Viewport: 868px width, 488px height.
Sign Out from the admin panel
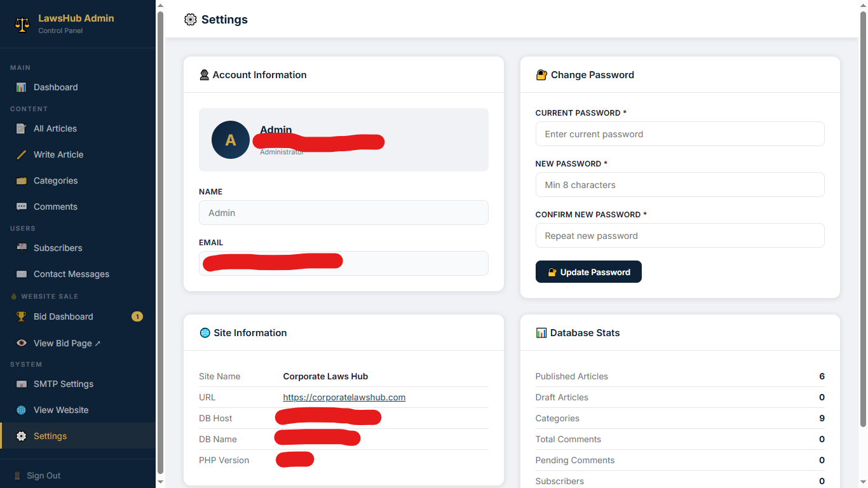[x=43, y=475]
